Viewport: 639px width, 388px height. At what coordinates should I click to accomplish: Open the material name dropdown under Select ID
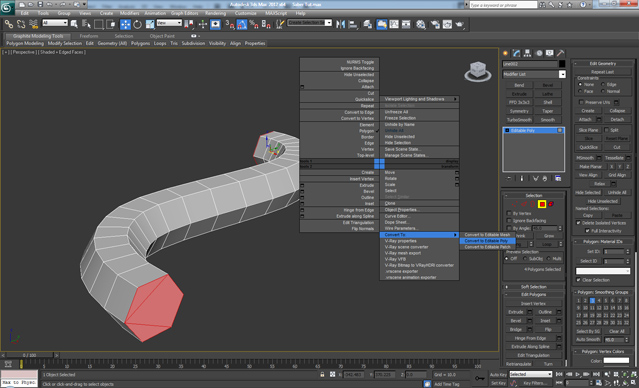pyautogui.click(x=603, y=271)
